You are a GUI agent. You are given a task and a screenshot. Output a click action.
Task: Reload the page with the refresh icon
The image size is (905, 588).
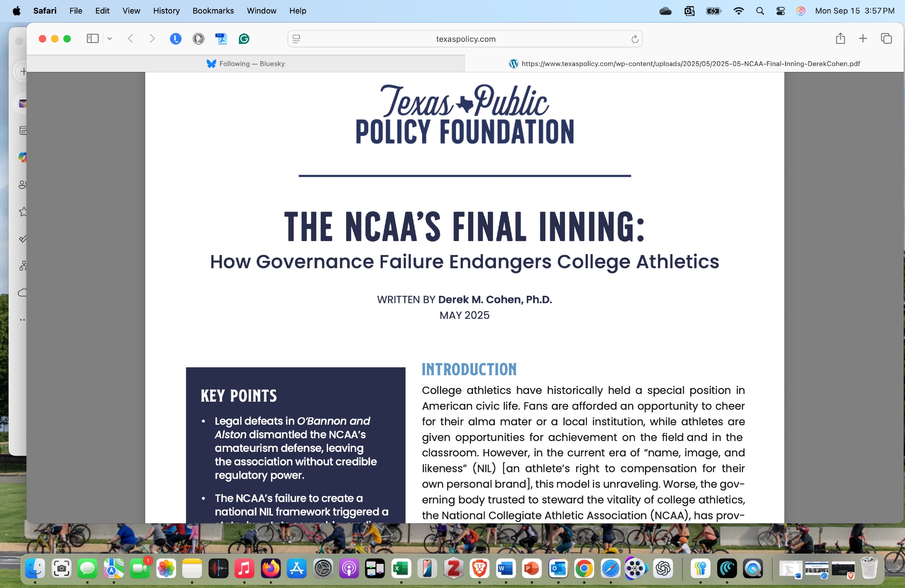click(x=635, y=39)
